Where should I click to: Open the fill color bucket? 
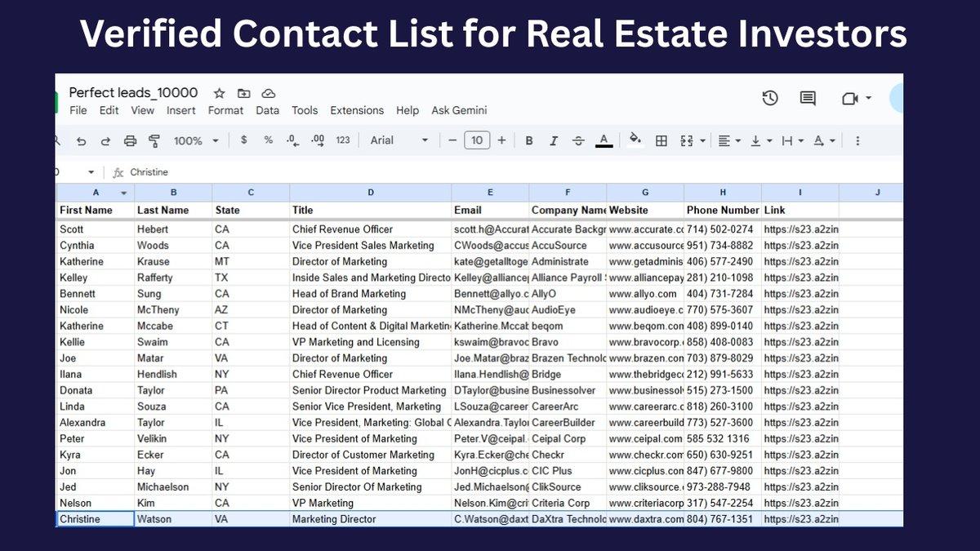tap(635, 140)
